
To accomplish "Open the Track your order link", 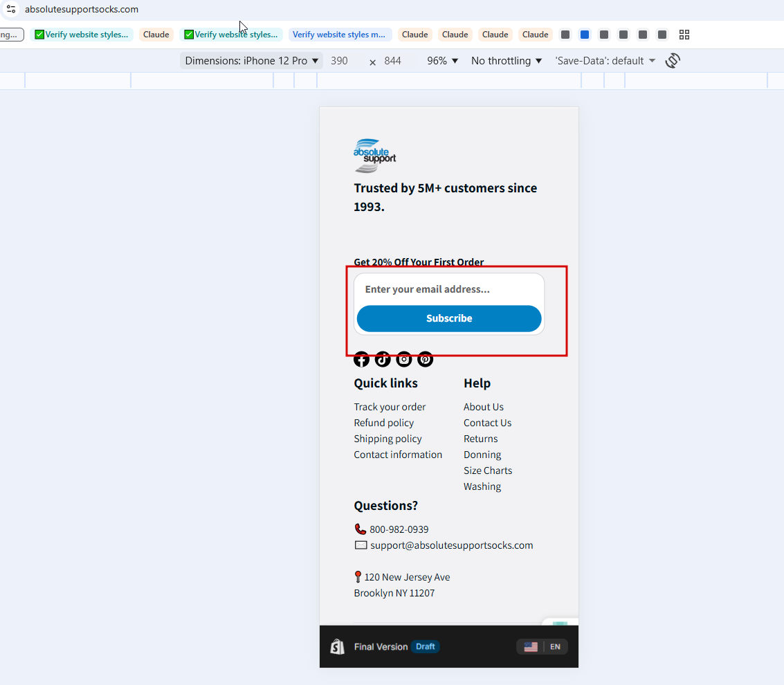I will [x=390, y=407].
